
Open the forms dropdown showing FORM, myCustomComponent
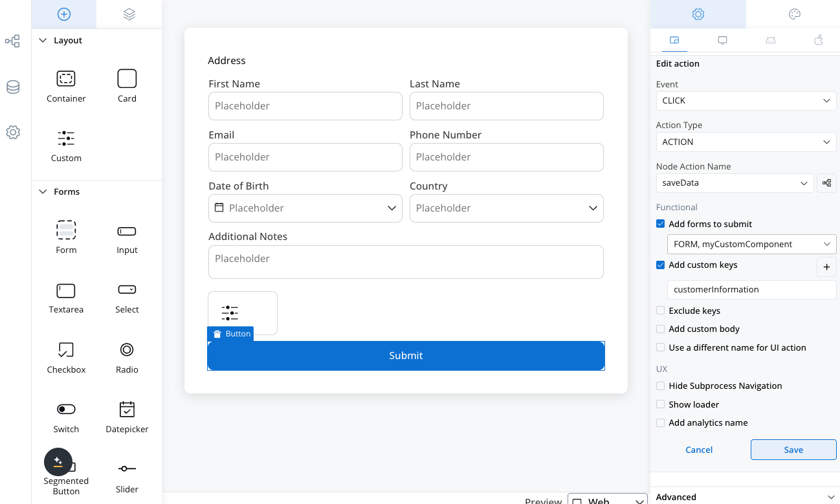751,245
